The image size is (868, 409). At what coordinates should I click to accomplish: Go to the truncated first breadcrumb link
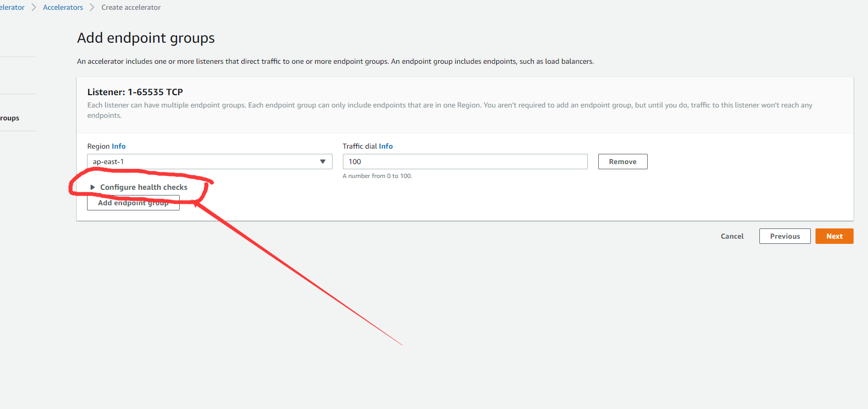coord(12,7)
